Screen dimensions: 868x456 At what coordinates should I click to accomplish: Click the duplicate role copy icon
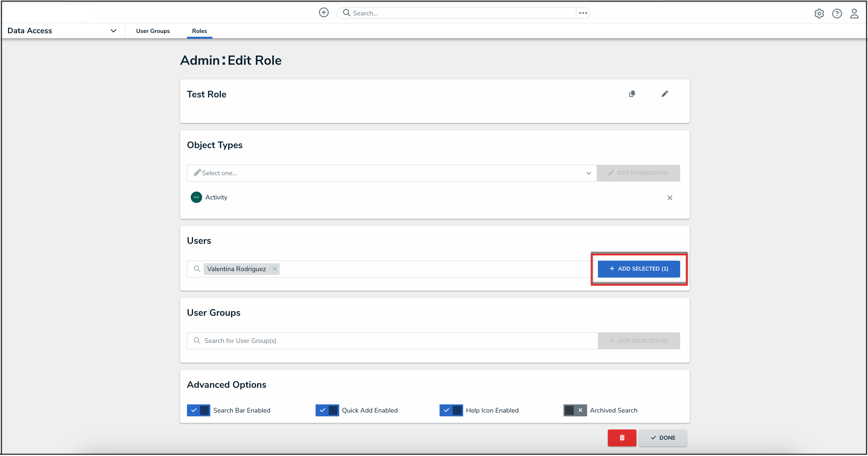click(632, 94)
